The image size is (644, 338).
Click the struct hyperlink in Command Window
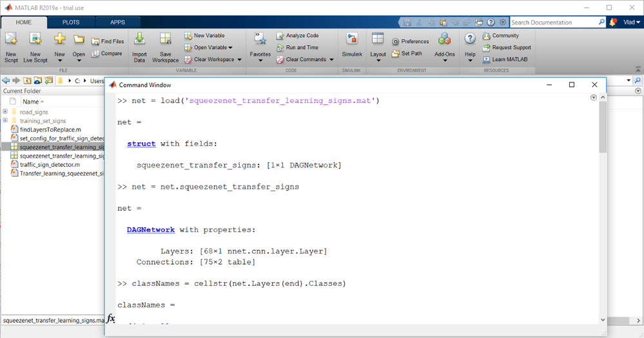141,144
